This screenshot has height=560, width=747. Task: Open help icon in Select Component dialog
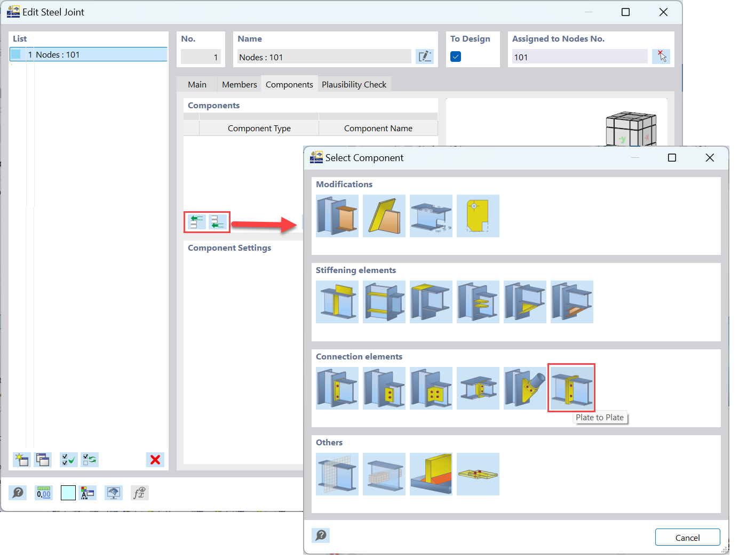click(321, 535)
